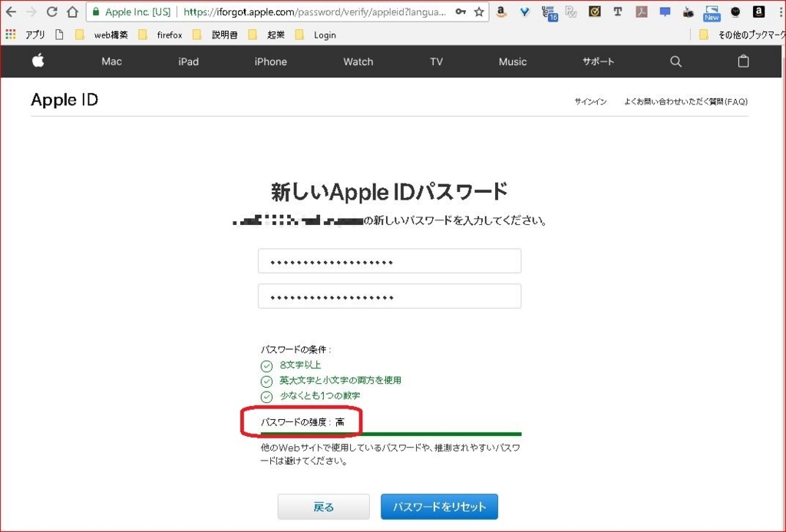Open the orange Amazon extension icon
The height and width of the screenshot is (532, 786).
coord(500,12)
